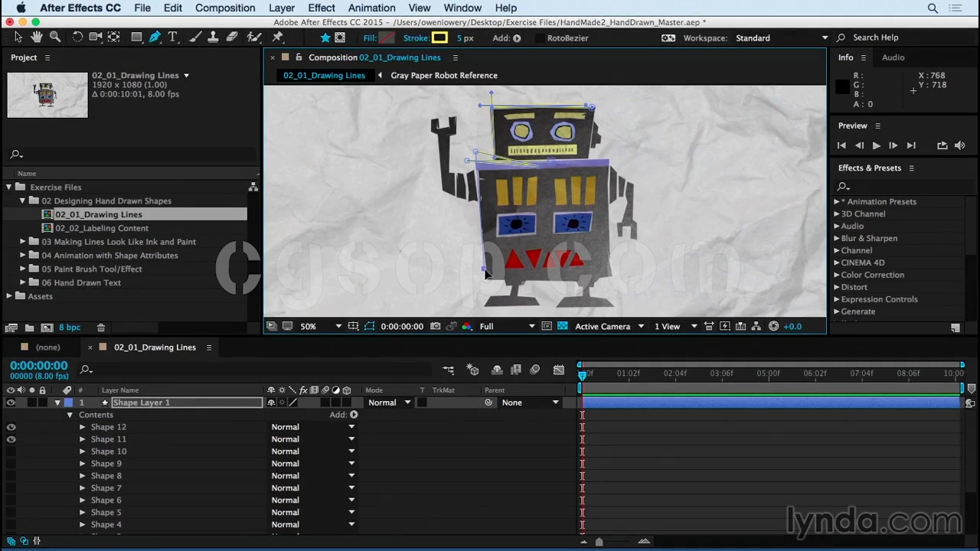Viewport: 980px width, 551px height.
Task: Select the Zoom magnifier tool
Action: pos(55,37)
